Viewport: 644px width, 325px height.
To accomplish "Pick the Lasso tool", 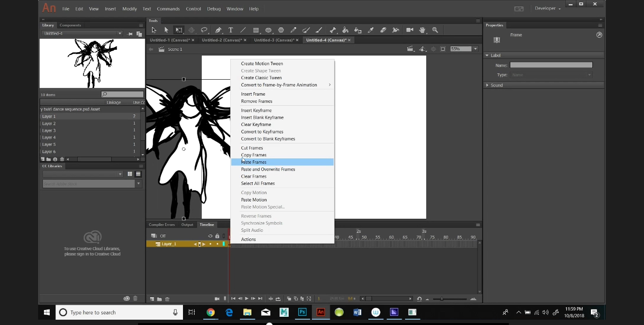I will 204,30.
